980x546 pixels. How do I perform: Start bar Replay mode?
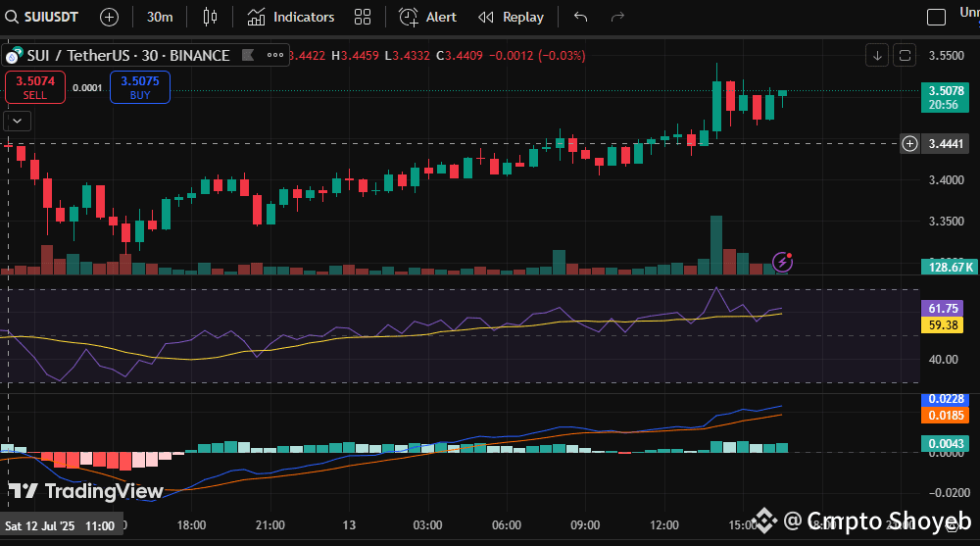tap(511, 17)
